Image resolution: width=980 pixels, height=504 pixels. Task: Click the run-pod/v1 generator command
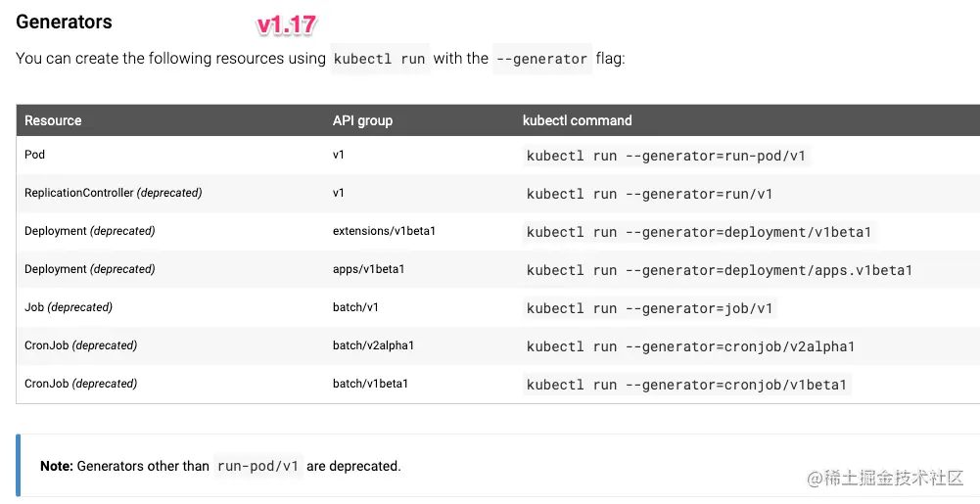coord(667,156)
